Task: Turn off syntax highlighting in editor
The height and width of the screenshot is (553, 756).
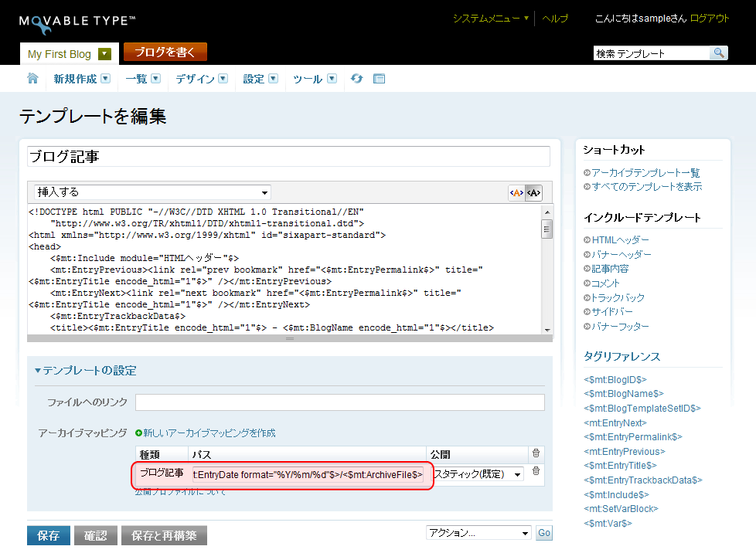Action: pyautogui.click(x=534, y=192)
